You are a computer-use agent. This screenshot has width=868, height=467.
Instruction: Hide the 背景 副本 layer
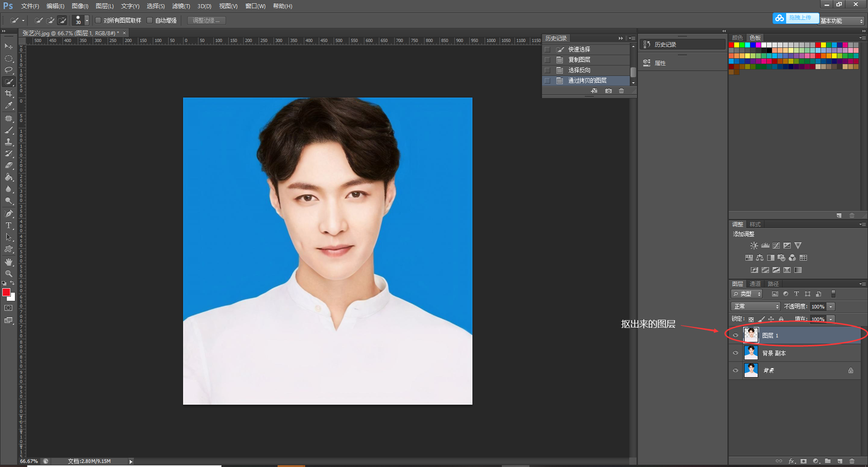[736, 353]
